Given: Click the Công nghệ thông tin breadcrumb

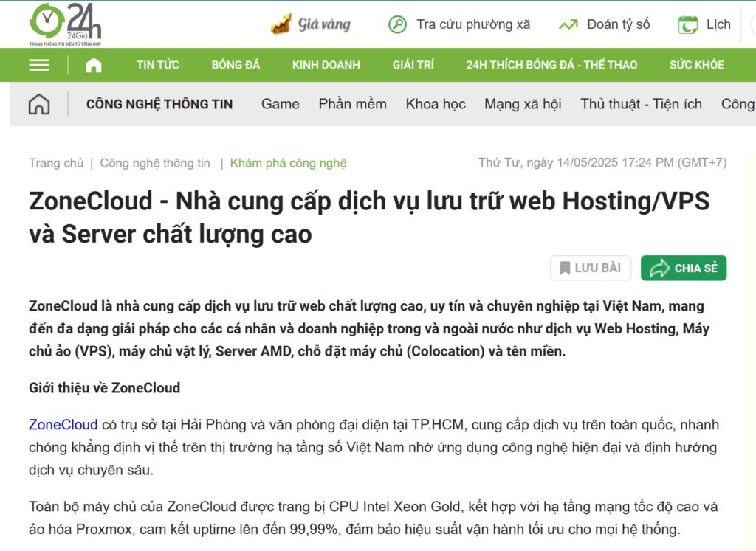Looking at the screenshot, I should (x=155, y=163).
